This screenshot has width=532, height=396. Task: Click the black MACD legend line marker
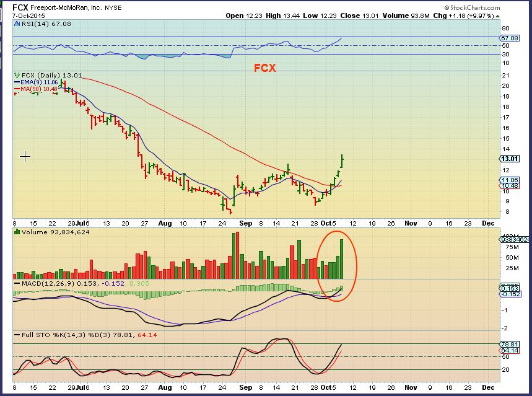17,283
